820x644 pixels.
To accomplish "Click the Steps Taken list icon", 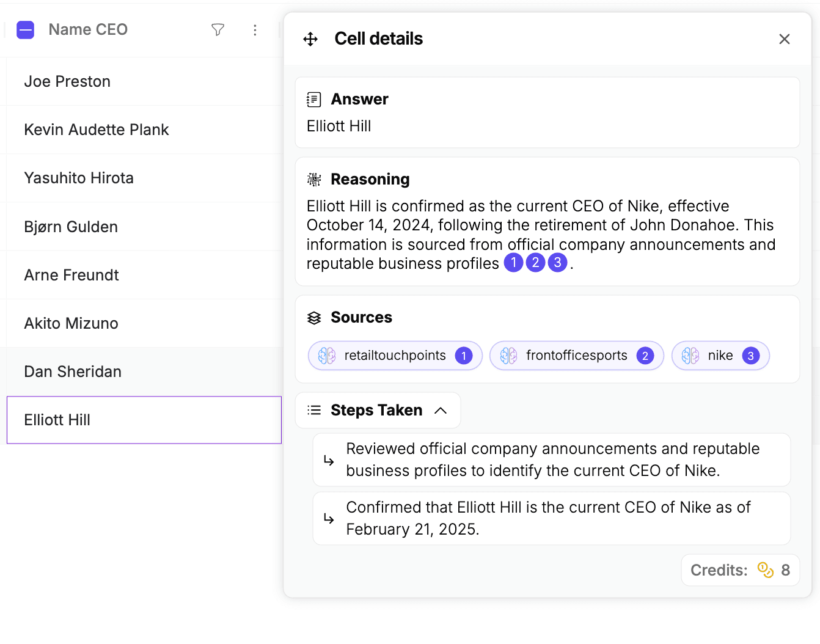I will coord(314,410).
